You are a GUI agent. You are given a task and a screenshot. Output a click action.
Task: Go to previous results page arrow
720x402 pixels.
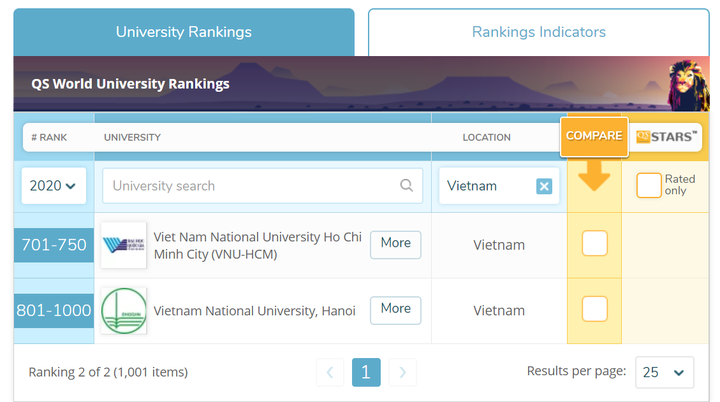330,372
